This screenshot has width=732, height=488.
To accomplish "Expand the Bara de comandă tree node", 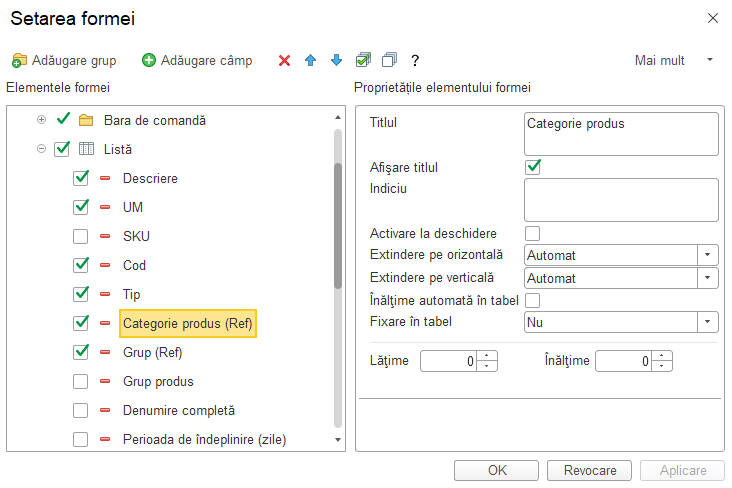I will tap(42, 120).
